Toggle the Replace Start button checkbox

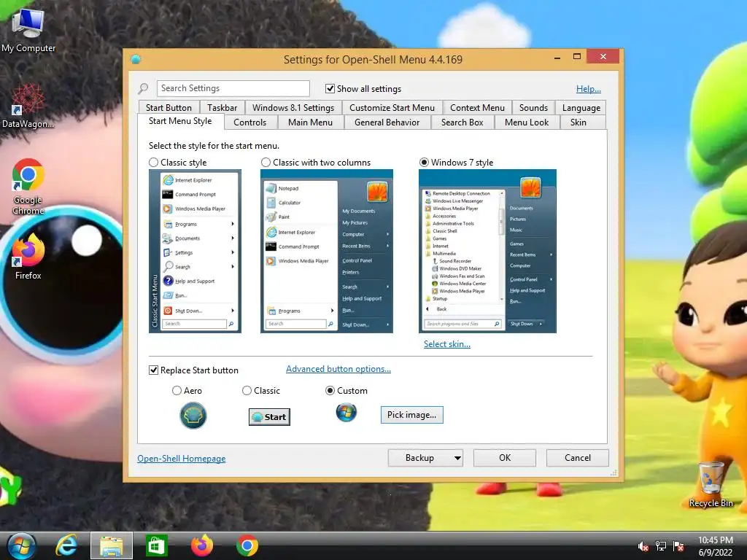tap(153, 370)
